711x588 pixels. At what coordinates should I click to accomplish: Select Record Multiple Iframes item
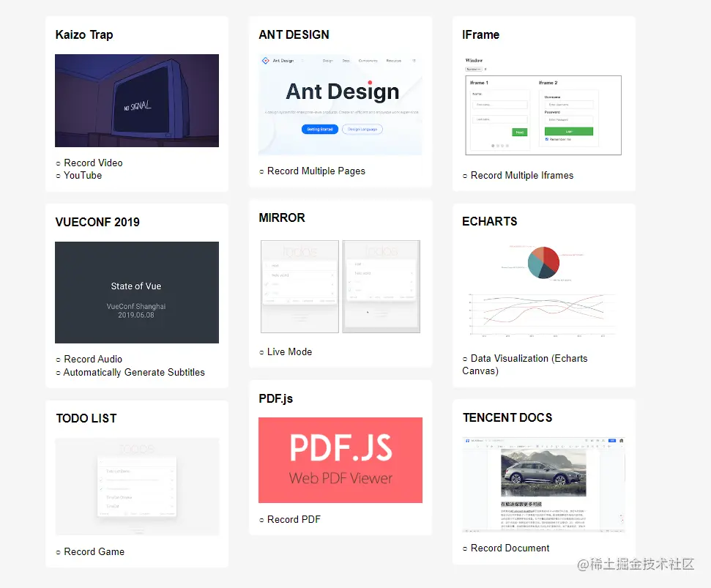(522, 176)
